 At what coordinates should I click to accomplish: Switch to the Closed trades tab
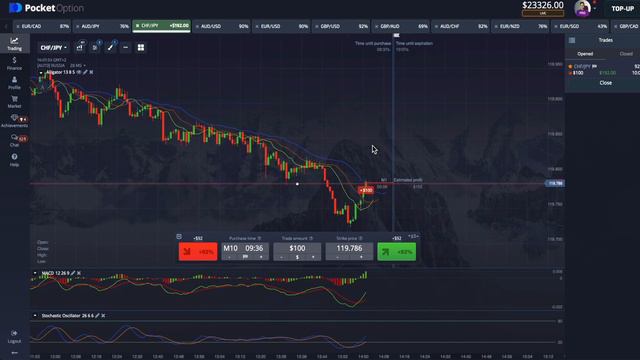(626, 54)
